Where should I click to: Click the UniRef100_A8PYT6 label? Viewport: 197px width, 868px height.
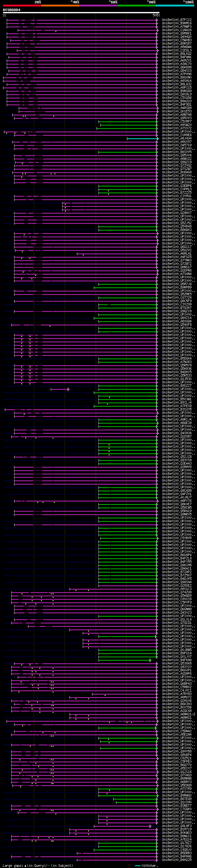click(176, 501)
